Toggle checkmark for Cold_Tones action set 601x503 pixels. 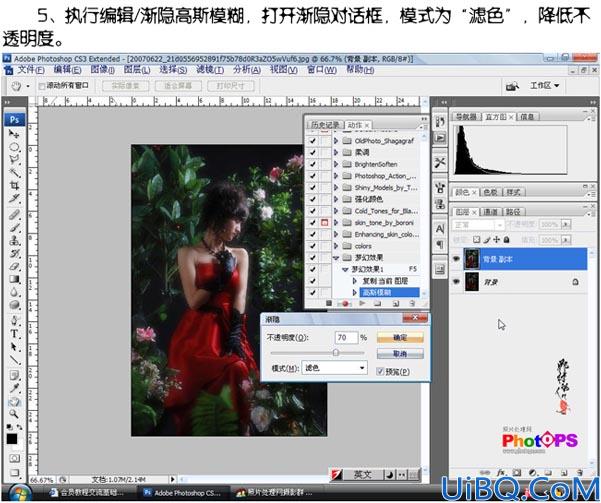pyautogui.click(x=313, y=211)
